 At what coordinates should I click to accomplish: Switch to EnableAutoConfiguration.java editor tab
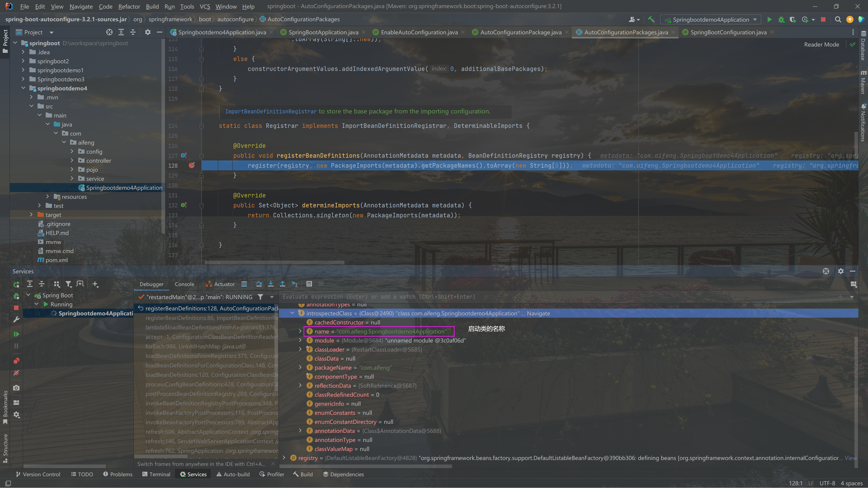pos(419,32)
